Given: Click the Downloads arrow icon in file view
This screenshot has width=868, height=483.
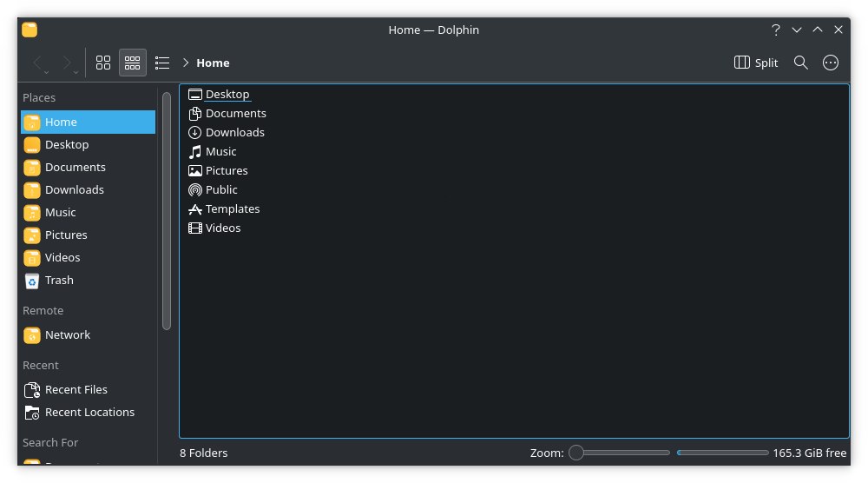Looking at the screenshot, I should [194, 132].
